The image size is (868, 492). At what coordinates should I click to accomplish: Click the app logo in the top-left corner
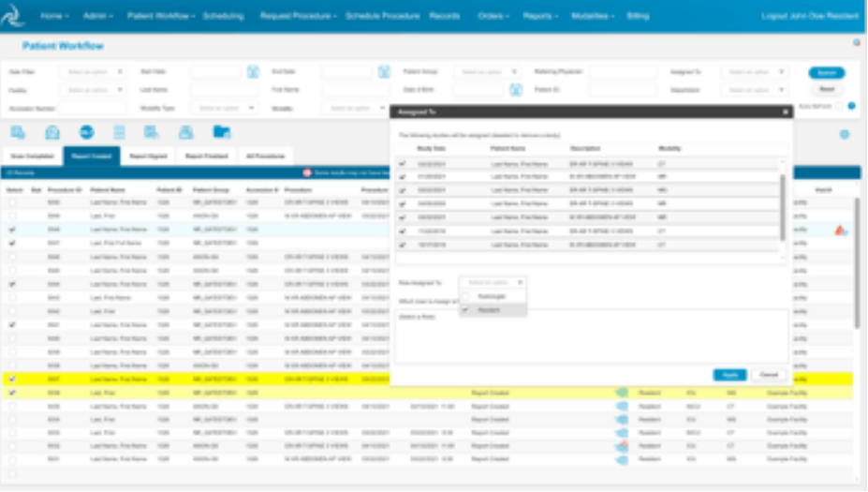pos(13,17)
